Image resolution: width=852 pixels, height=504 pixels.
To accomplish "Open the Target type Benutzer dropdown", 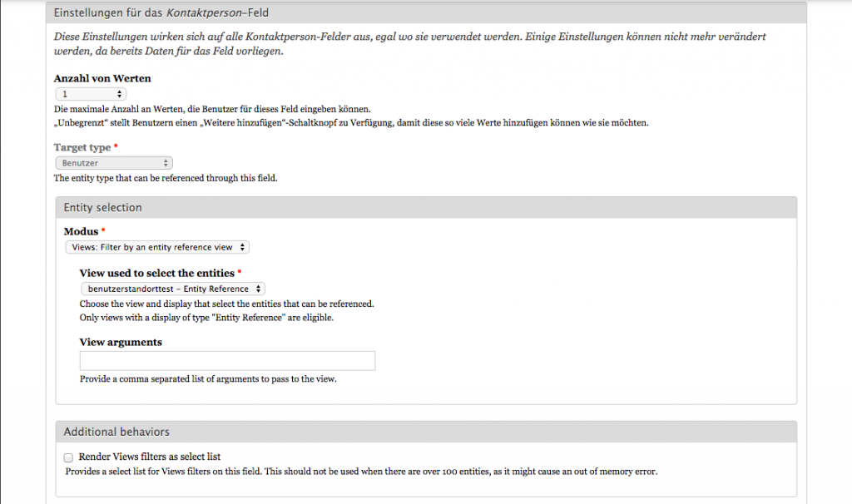I will tap(113, 163).
